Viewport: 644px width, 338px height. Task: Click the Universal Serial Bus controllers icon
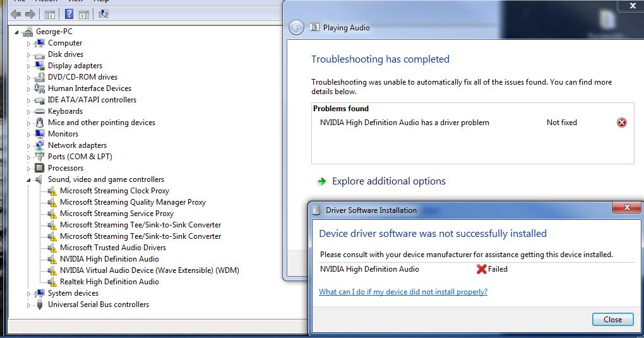point(40,305)
